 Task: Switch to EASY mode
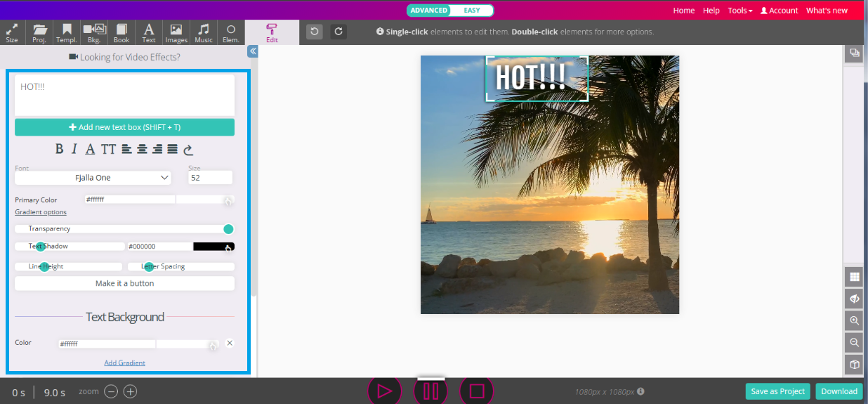pyautogui.click(x=472, y=11)
